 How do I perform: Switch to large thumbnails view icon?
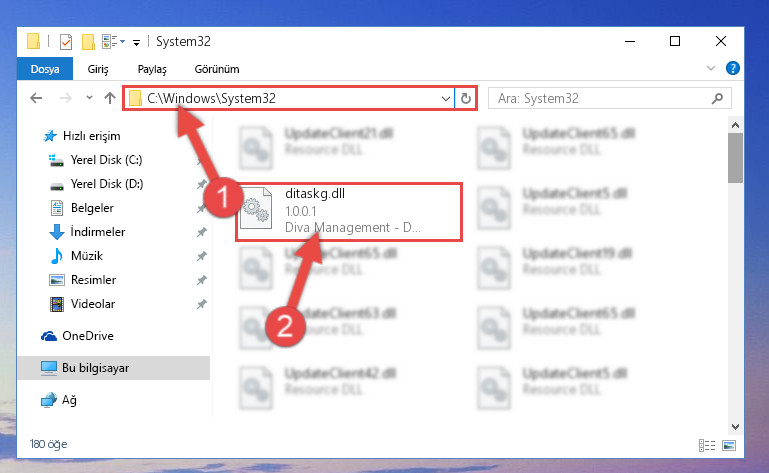[729, 445]
